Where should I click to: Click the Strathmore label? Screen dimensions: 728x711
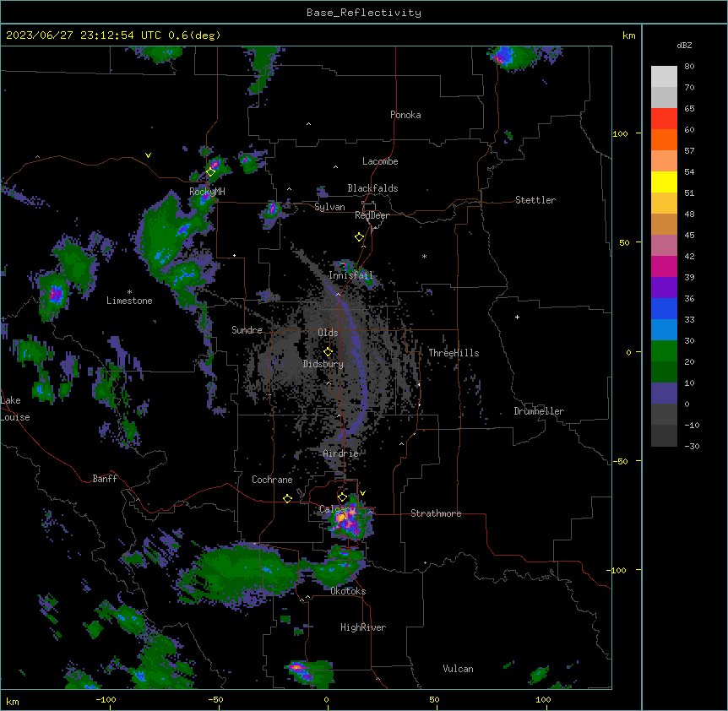click(436, 513)
